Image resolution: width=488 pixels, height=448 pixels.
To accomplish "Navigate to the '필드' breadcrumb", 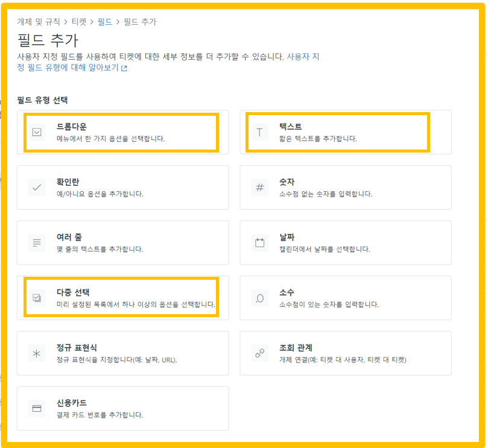I will pos(105,22).
